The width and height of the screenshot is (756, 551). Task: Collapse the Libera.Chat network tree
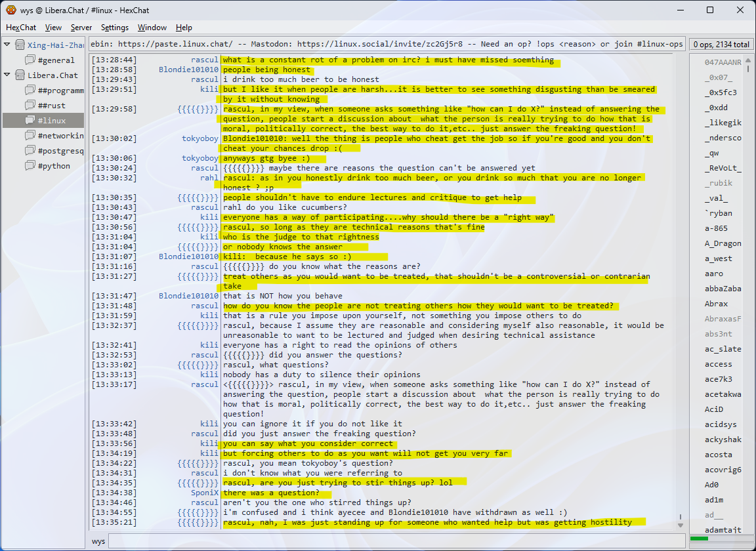8,75
